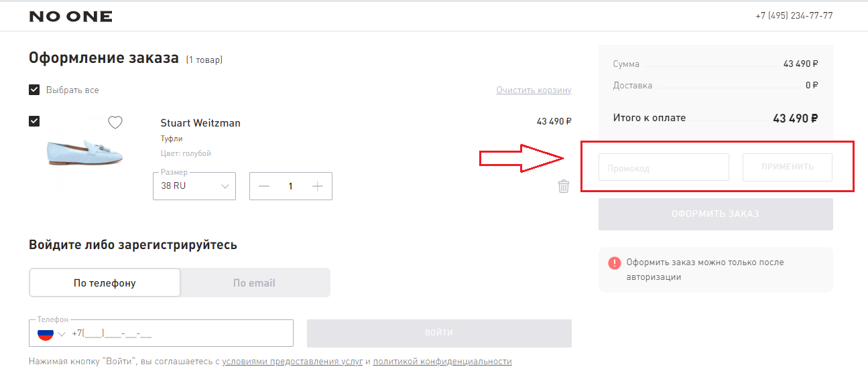This screenshot has width=868, height=385.
Task: Focus the phone number input field
Action: [181, 333]
